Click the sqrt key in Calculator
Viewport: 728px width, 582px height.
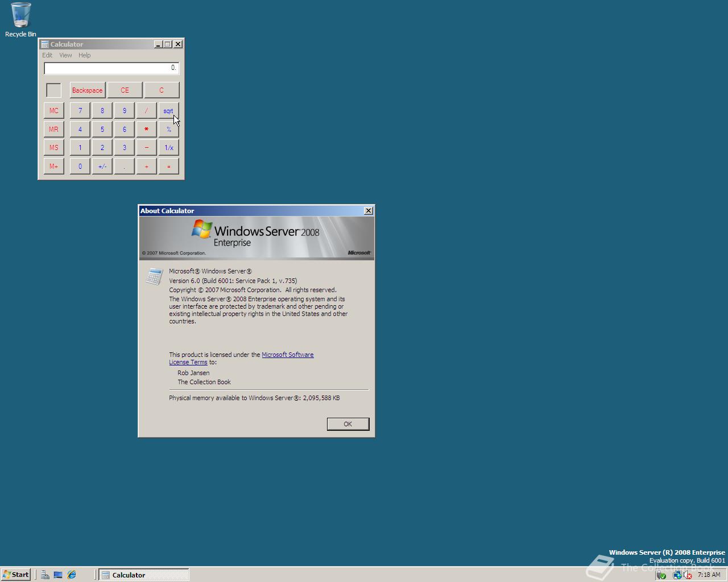coord(169,111)
